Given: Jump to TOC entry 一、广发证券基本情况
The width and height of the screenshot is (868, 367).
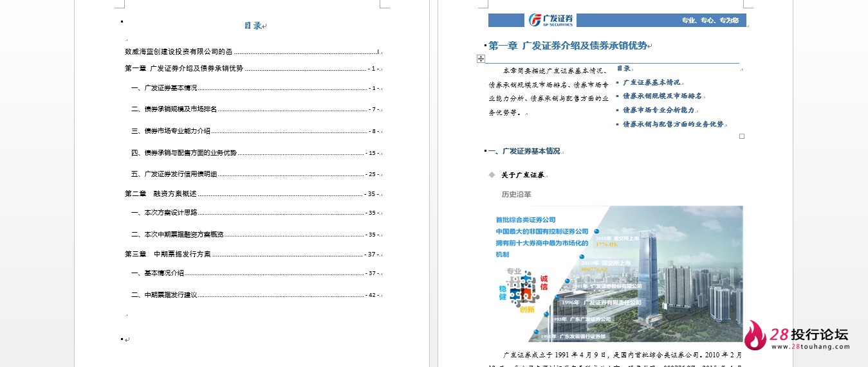Looking at the screenshot, I should [x=257, y=88].
